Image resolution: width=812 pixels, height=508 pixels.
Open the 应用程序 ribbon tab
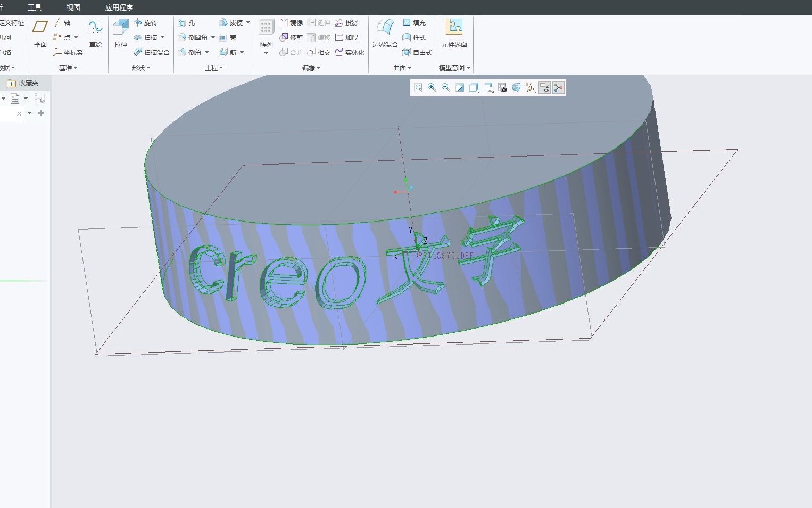(119, 7)
